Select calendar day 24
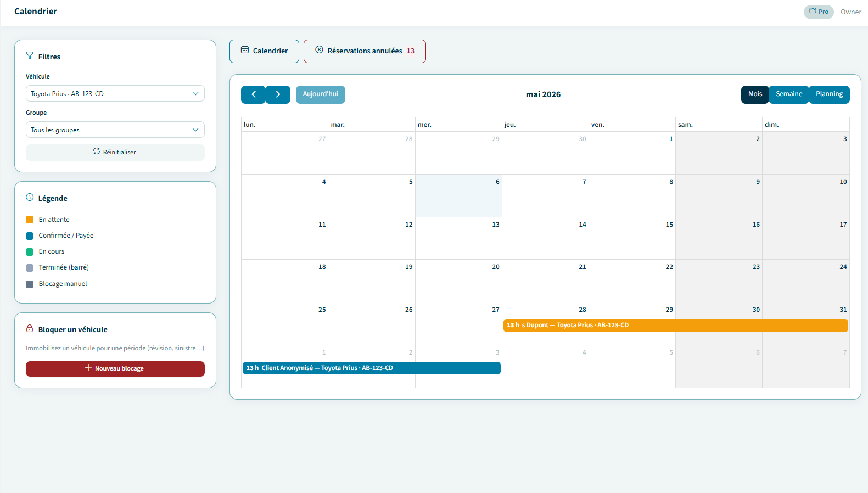This screenshot has height=493, width=868. tap(806, 281)
